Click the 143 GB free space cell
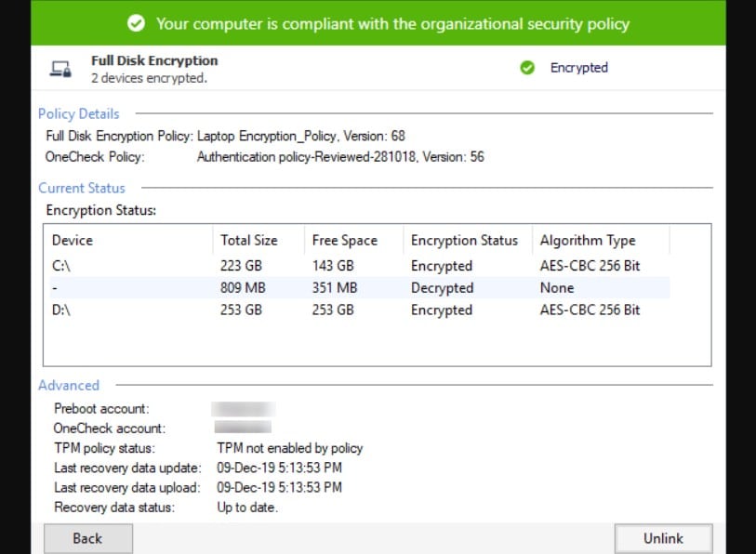The width and height of the screenshot is (756, 554). [x=333, y=266]
